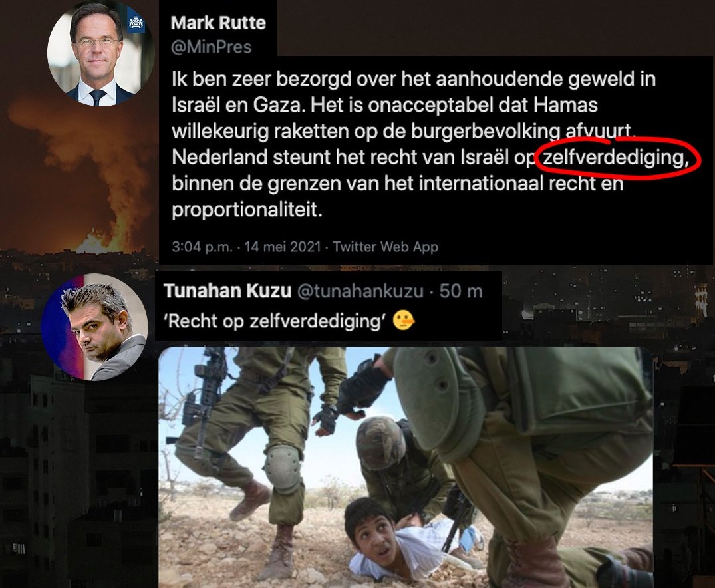
Task: Click the government crest badge on Rutte's avatar
Action: point(136,21)
